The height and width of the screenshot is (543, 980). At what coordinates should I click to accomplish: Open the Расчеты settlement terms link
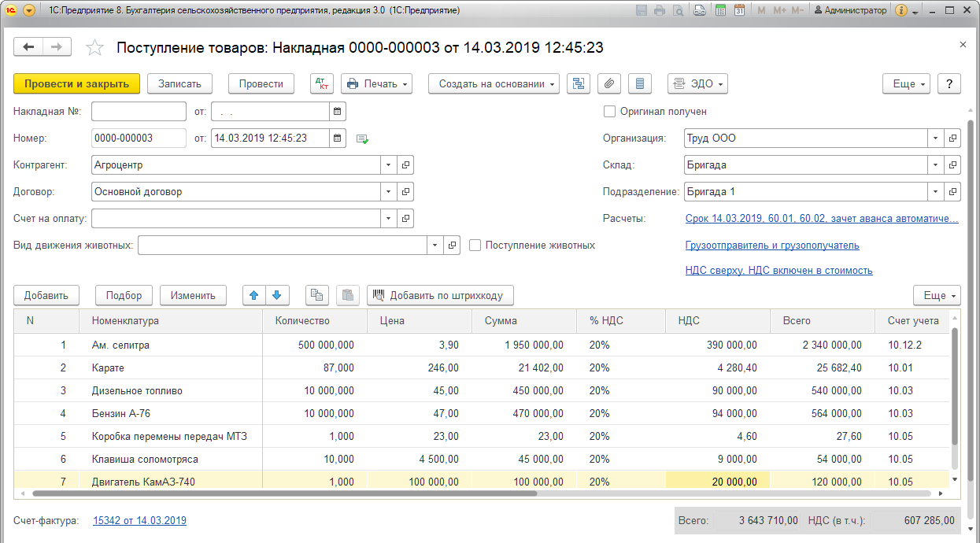click(x=823, y=219)
